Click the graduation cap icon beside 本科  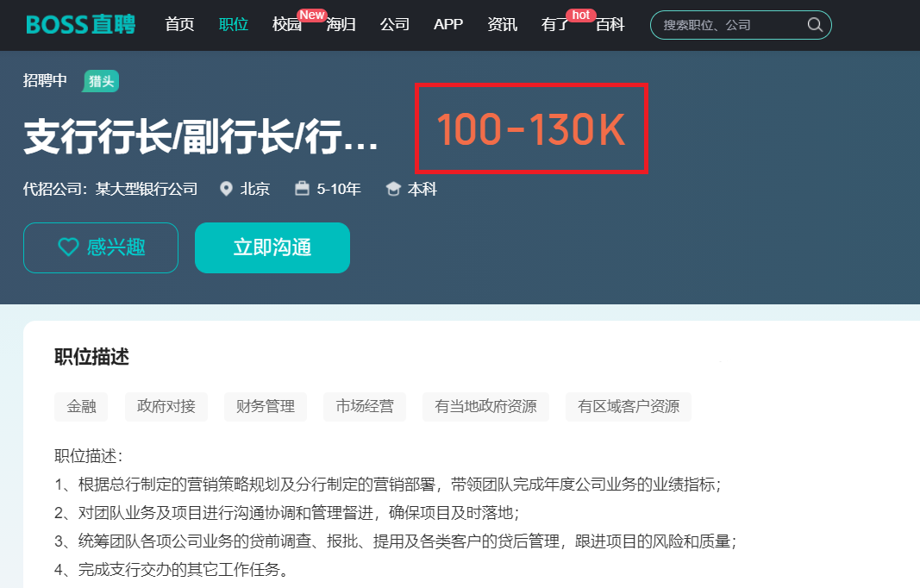coord(393,189)
